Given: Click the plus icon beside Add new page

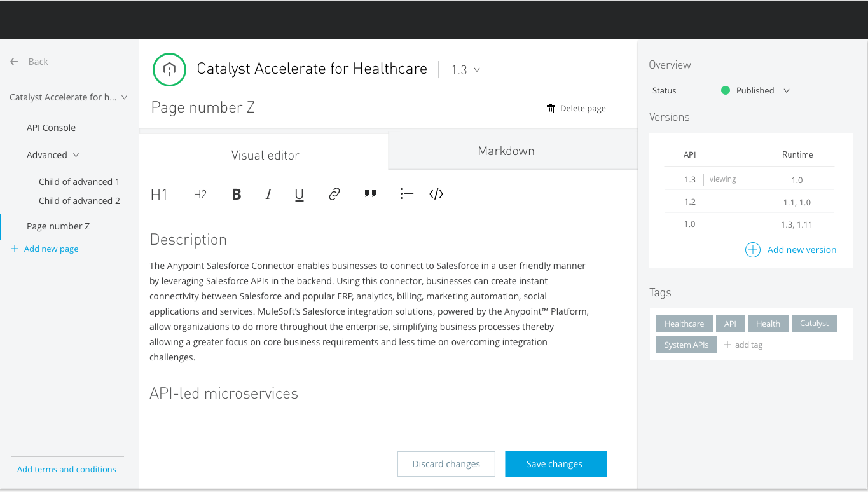Looking at the screenshot, I should pyautogui.click(x=15, y=249).
